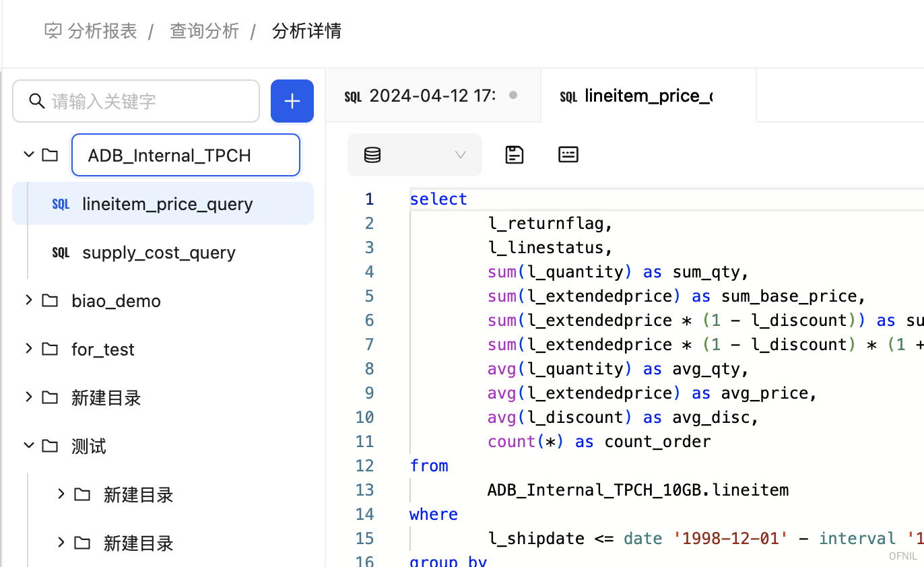924x567 pixels.
Task: Click the plus button to add new item
Action: coord(292,101)
